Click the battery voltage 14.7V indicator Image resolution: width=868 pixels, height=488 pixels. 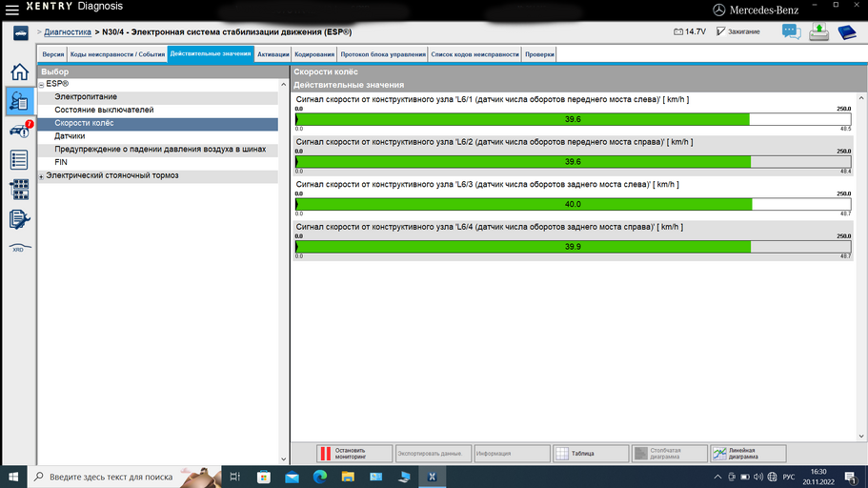coord(690,31)
